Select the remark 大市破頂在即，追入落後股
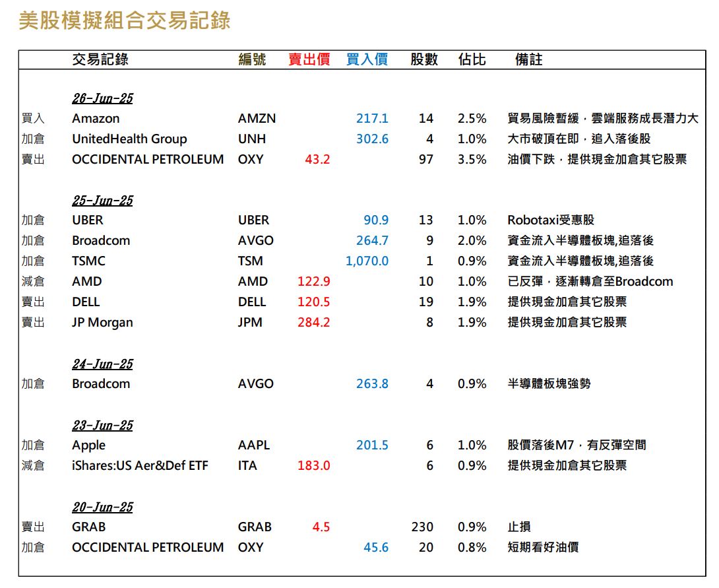The width and height of the screenshot is (719, 588). (x=579, y=139)
